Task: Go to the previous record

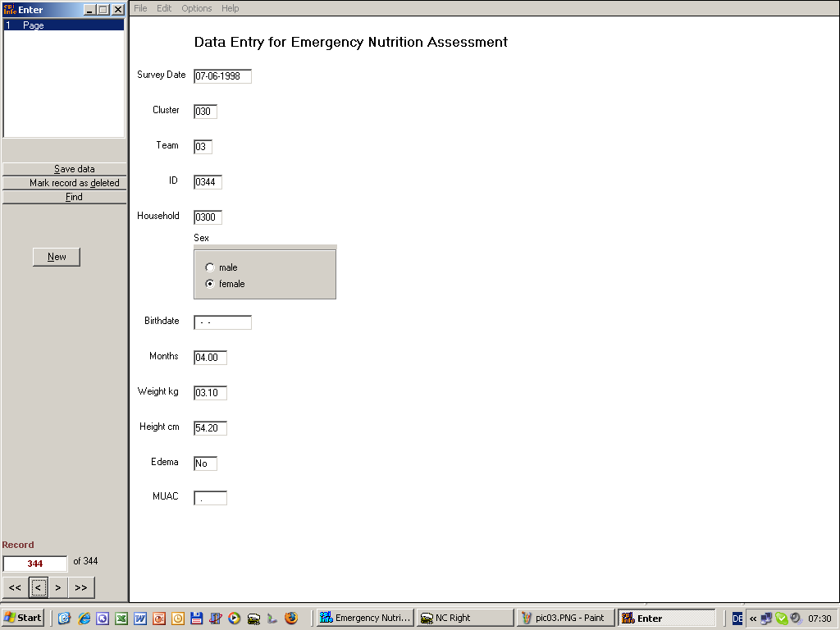Action: click(x=38, y=587)
